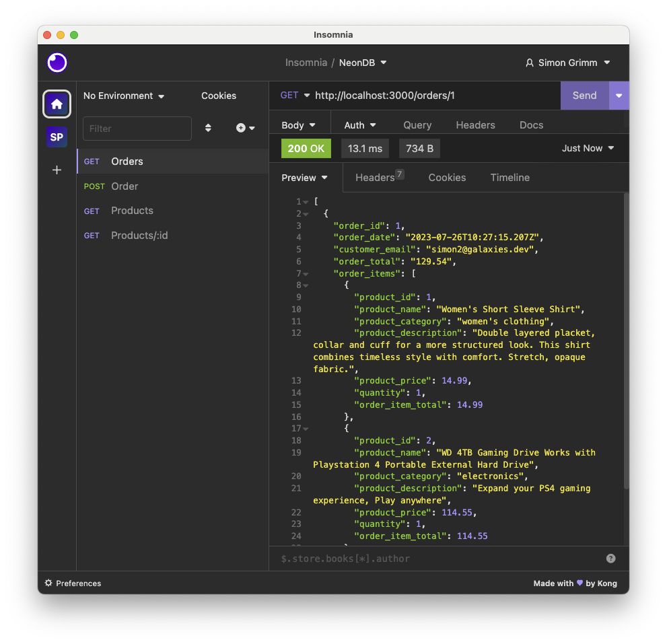667x644 pixels.
Task: Open the GET method selector dropdown
Action: coord(295,96)
